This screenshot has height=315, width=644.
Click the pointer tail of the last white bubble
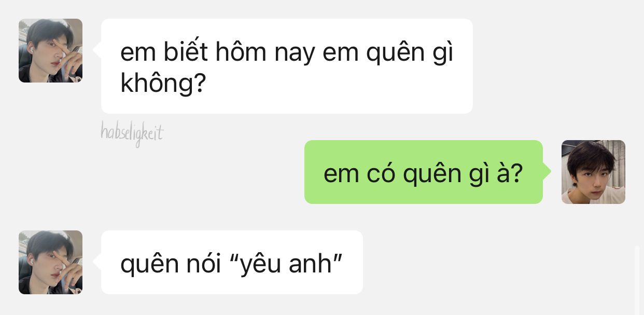97,262
